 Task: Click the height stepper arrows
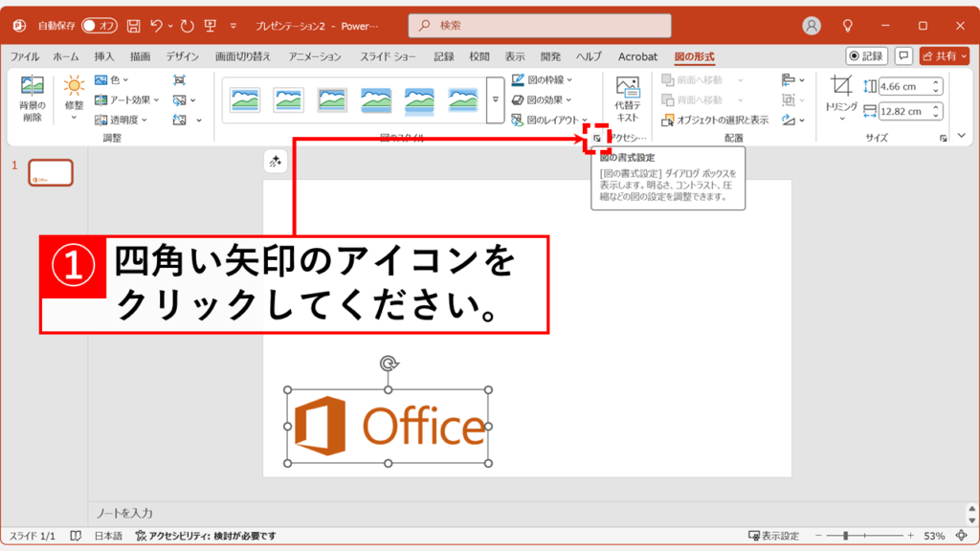click(x=936, y=86)
